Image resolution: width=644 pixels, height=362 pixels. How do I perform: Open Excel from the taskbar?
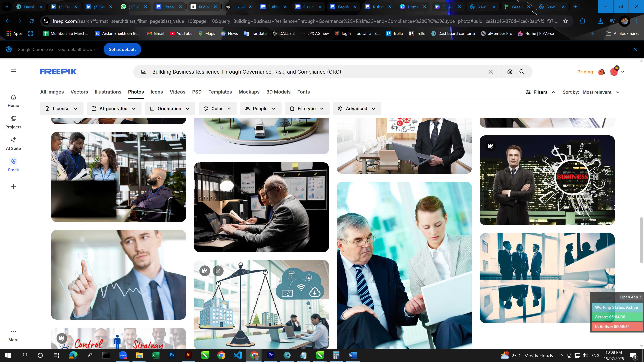155,355
